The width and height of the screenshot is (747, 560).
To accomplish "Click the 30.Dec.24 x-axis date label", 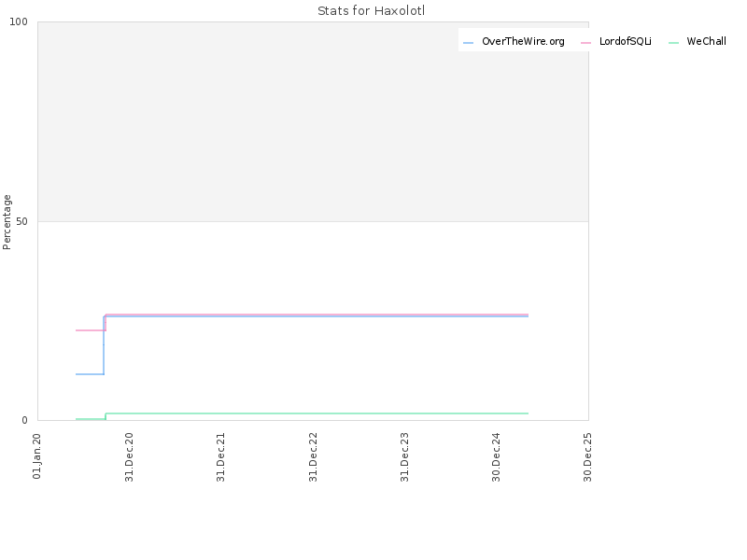I will tap(496, 457).
